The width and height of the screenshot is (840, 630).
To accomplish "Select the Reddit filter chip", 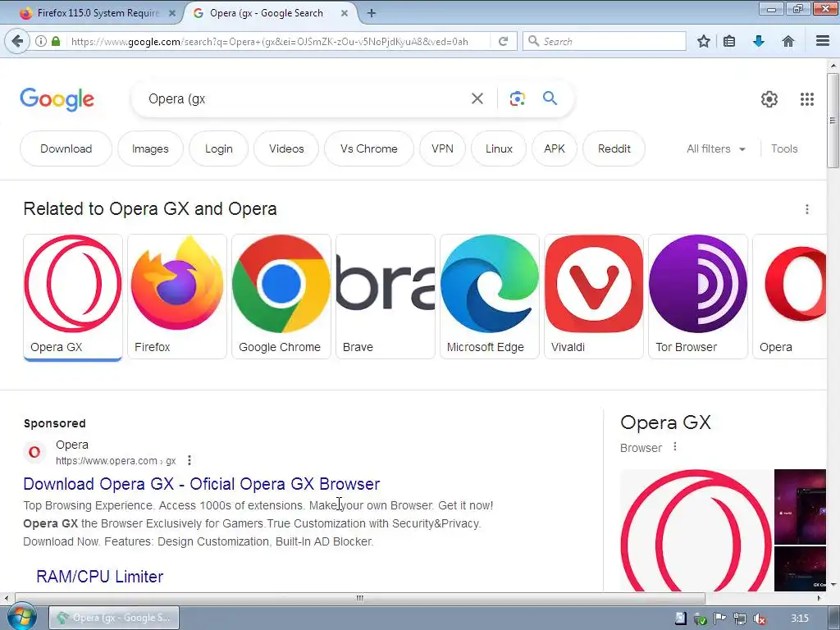I will click(614, 148).
